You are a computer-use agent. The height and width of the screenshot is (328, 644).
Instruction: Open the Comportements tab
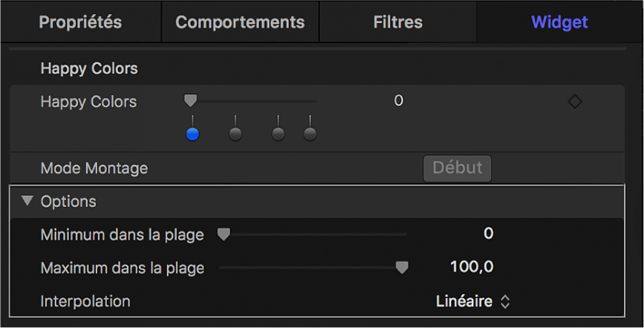(x=240, y=22)
